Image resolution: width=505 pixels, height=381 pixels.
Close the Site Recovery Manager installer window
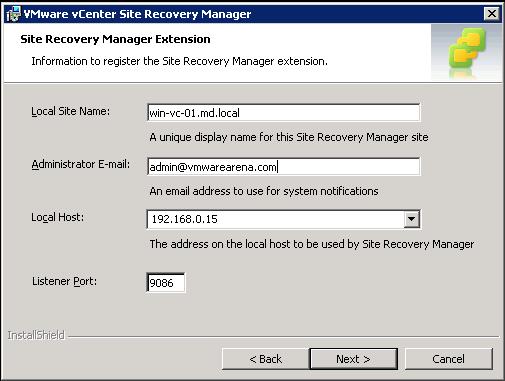click(x=492, y=14)
